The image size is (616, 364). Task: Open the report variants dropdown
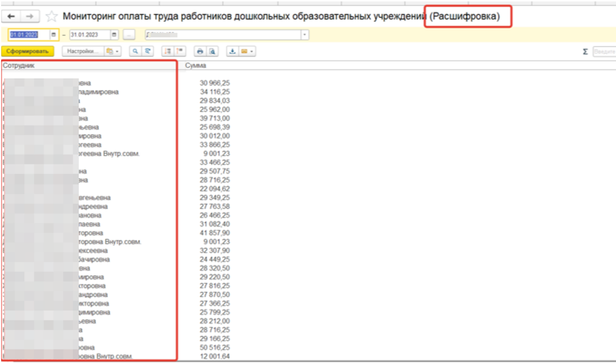point(111,51)
